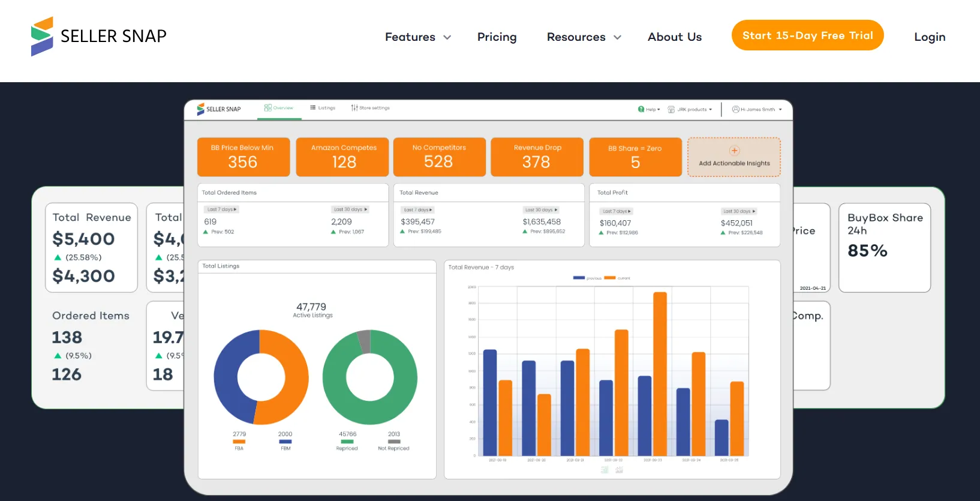980x501 pixels.
Task: Click the gray Not Repriced legend swatch
Action: coord(394,442)
